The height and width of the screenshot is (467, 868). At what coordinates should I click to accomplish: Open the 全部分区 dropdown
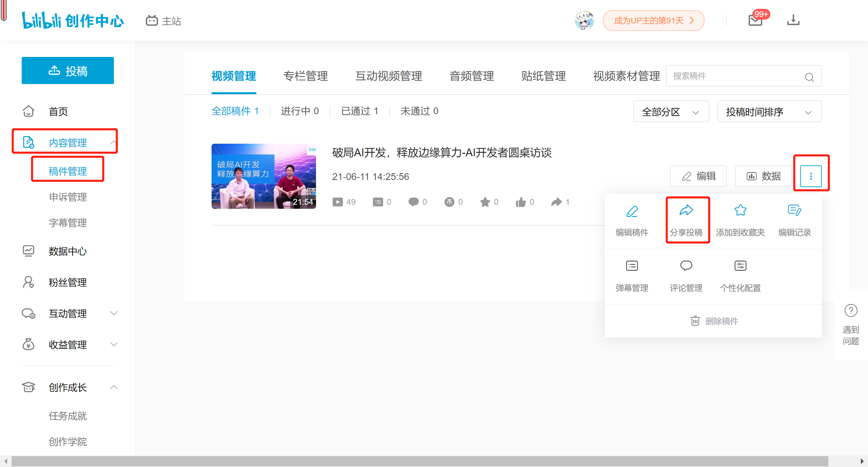671,112
